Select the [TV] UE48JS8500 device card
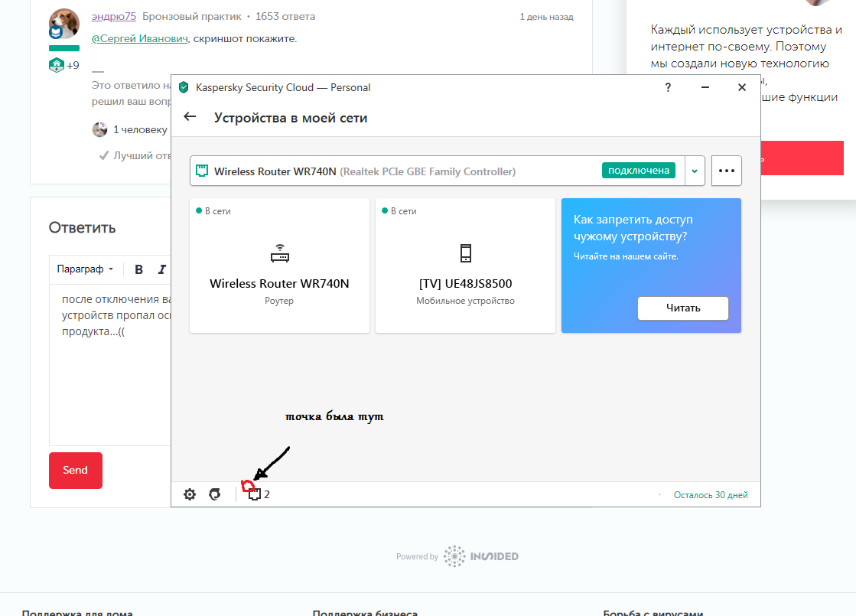The image size is (856, 616). click(465, 266)
